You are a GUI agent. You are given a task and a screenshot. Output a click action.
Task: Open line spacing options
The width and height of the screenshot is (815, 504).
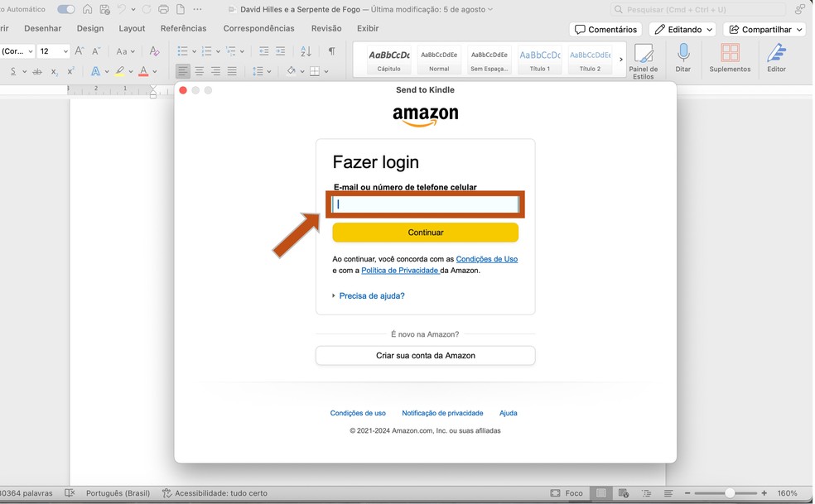[x=261, y=71]
